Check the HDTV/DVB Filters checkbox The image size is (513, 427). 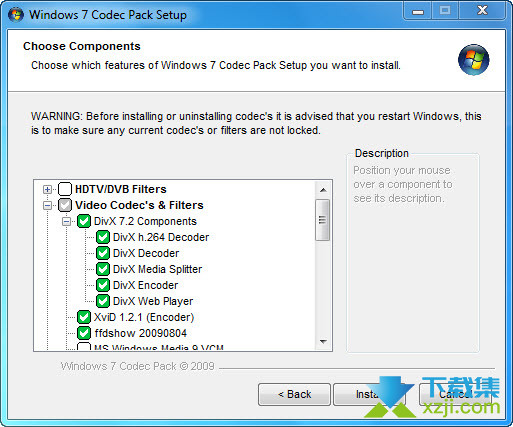[65, 189]
